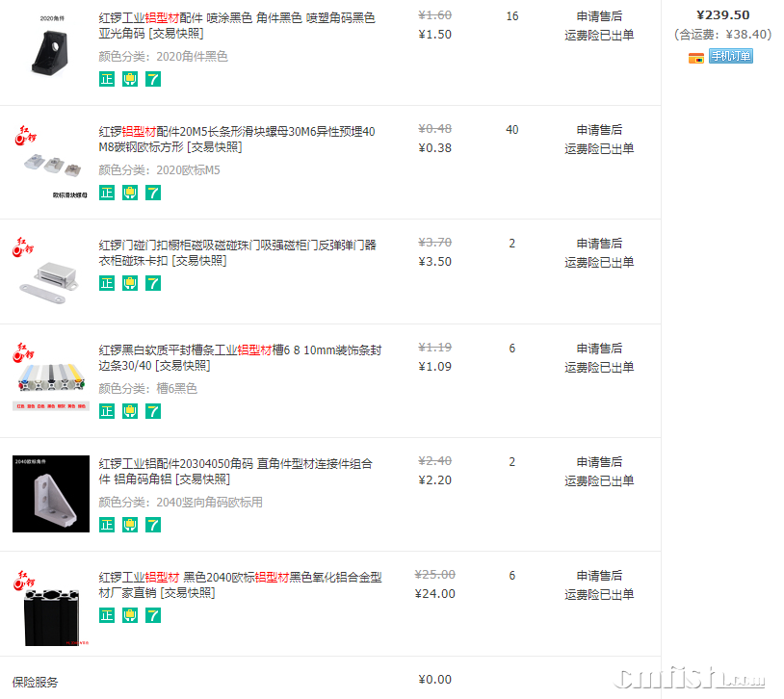Open the black 2020 corner bracket thumbnail
Image resolution: width=784 pixels, height=699 pixels.
50,47
